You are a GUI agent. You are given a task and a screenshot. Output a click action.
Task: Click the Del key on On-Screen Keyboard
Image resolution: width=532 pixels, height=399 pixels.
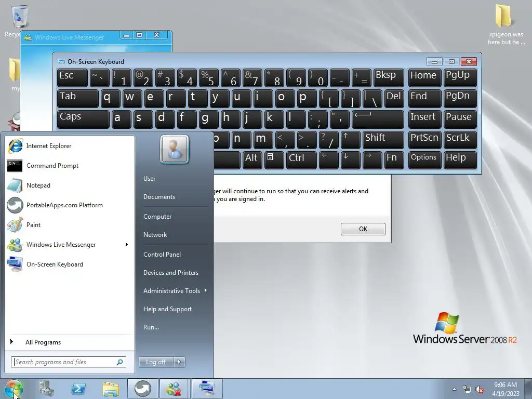(x=394, y=99)
